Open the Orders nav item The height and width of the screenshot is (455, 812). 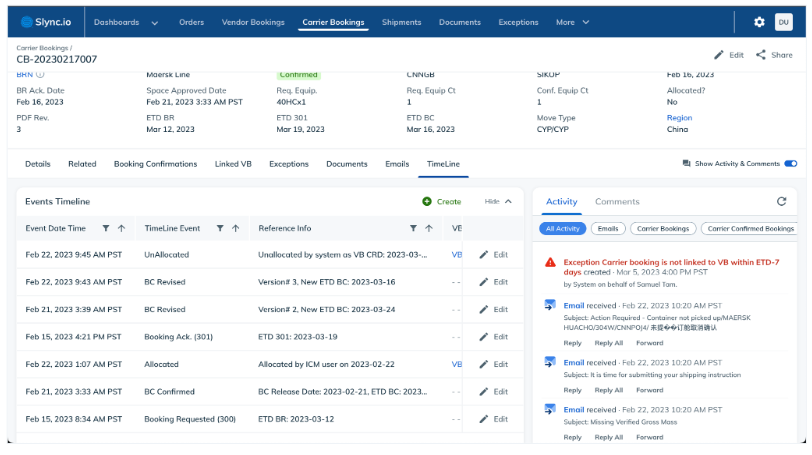[x=192, y=22]
